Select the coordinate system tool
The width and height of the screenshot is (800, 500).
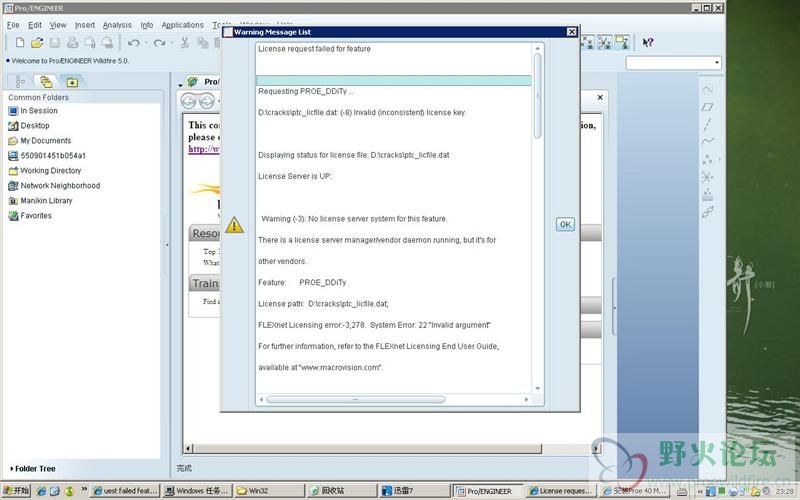[707, 177]
